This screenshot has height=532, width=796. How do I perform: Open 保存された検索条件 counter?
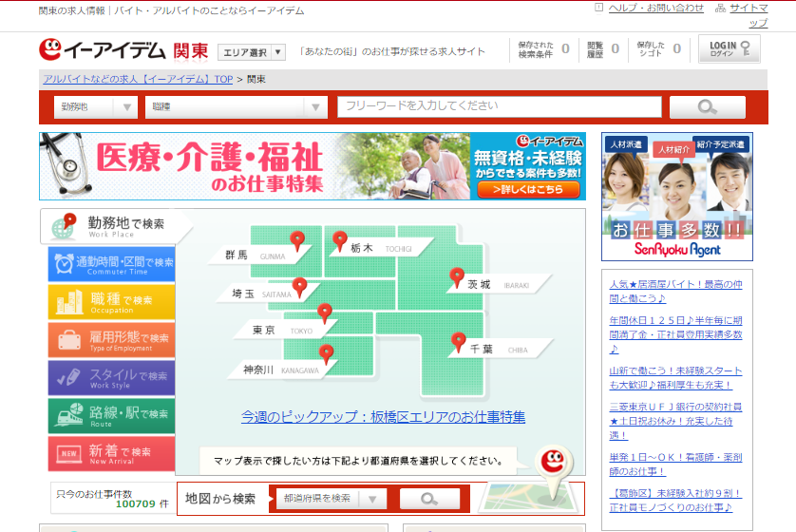543,49
